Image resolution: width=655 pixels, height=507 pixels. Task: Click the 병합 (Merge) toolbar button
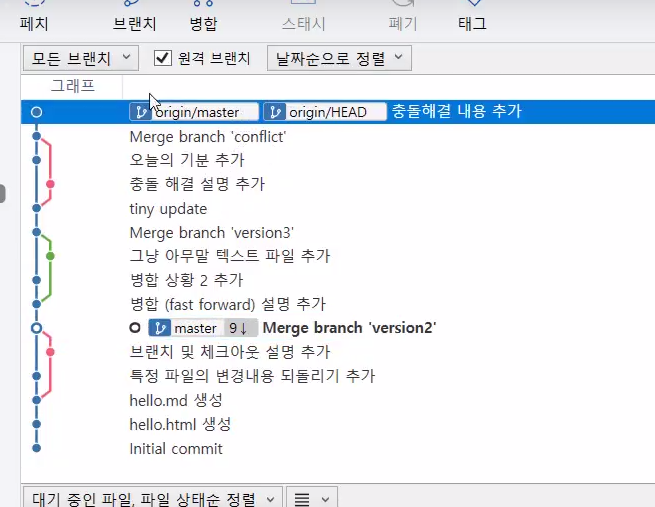click(x=203, y=17)
